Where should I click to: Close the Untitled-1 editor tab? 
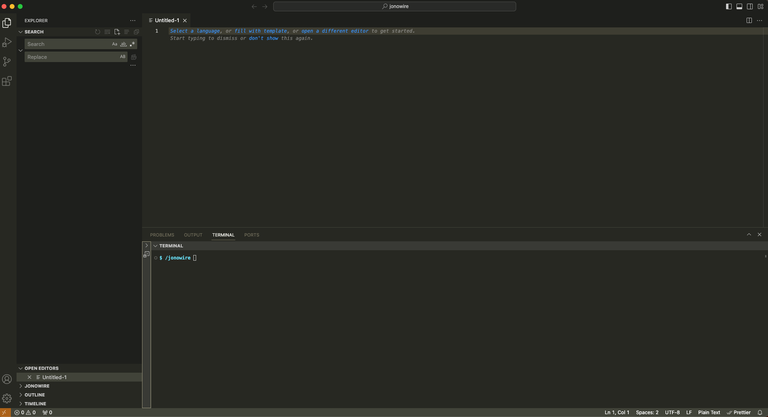pyautogui.click(x=185, y=21)
